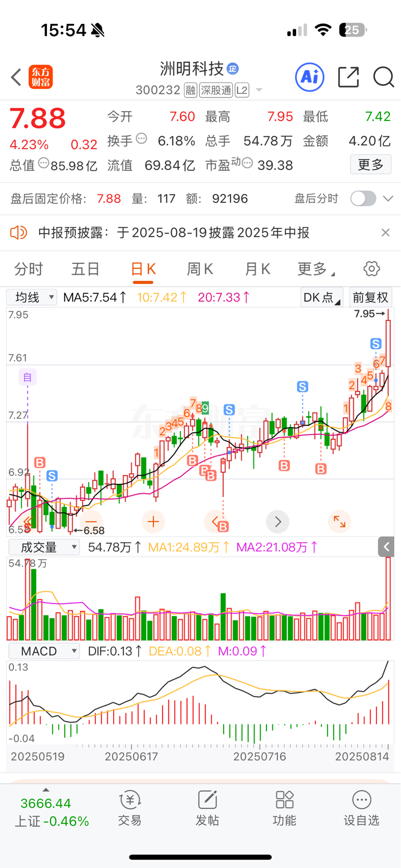The image size is (401, 868).
Task: Open the 更多 chart period menu
Action: click(315, 269)
